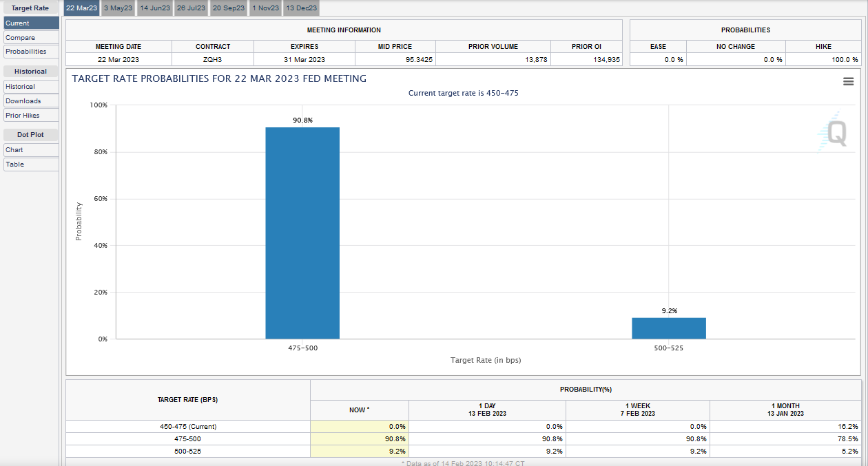Viewport: 868px width, 466px height.
Task: Open the chart context menu hamburger icon
Action: 848,82
